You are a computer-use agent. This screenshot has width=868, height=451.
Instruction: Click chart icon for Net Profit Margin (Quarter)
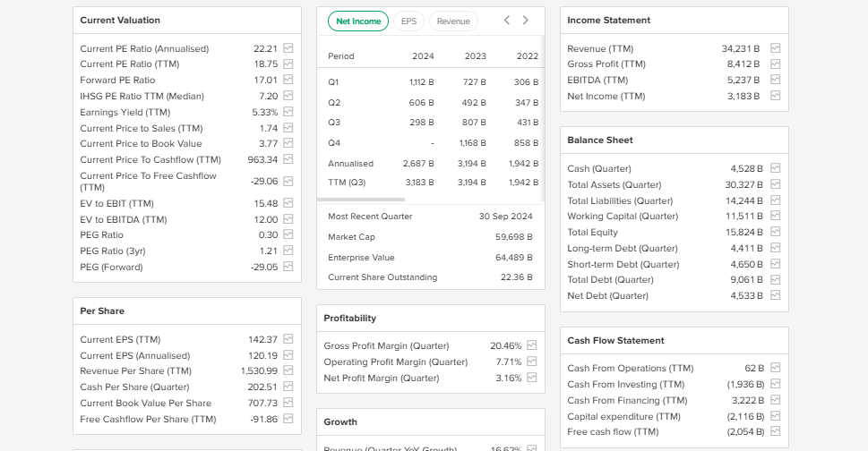click(532, 378)
